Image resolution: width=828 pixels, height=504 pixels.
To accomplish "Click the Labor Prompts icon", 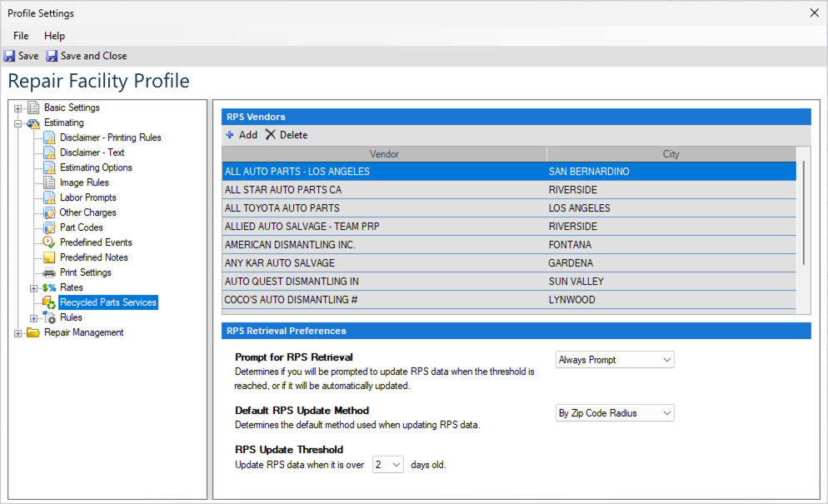I will 49,197.
